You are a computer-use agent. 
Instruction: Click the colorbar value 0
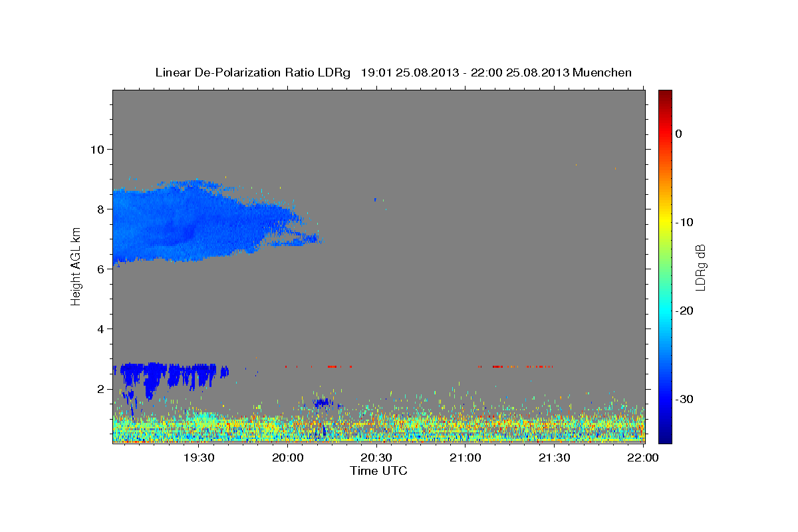pyautogui.click(x=678, y=134)
